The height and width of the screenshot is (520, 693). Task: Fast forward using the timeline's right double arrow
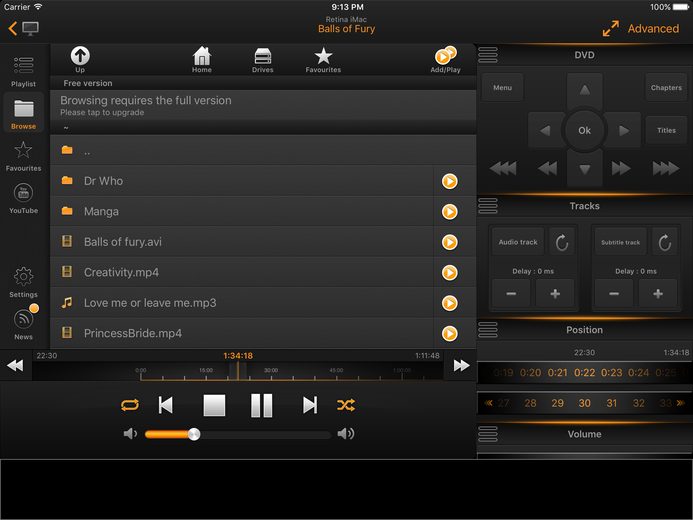pyautogui.click(x=461, y=366)
